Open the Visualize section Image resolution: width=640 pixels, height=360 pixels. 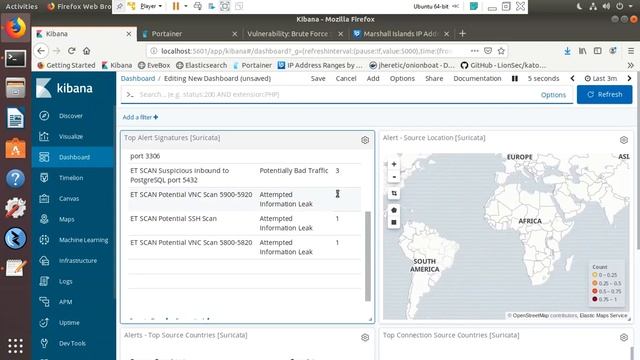(70, 136)
